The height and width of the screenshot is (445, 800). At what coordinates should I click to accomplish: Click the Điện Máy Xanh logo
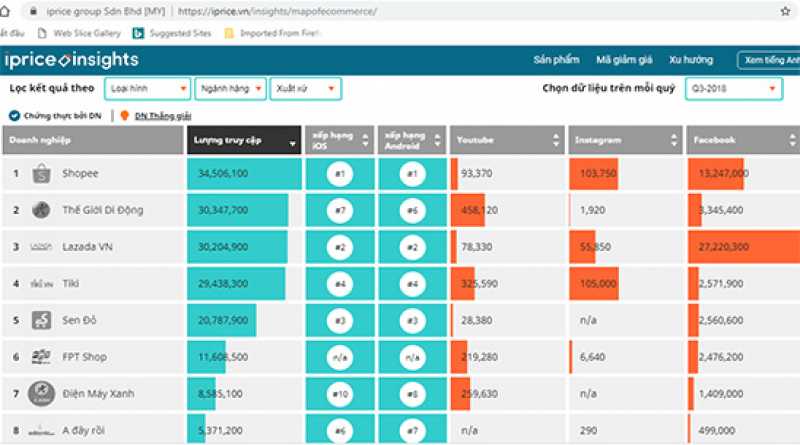41,394
